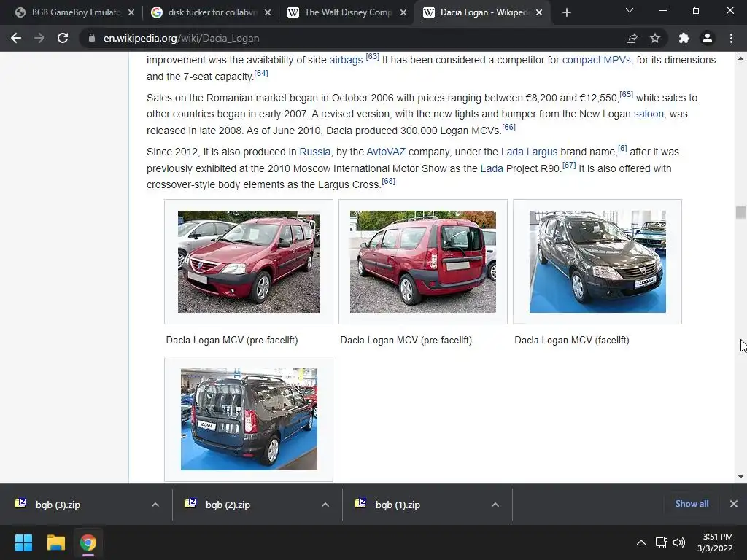This screenshot has width=747, height=560.
Task: View site info lock icon
Action: click(x=91, y=38)
